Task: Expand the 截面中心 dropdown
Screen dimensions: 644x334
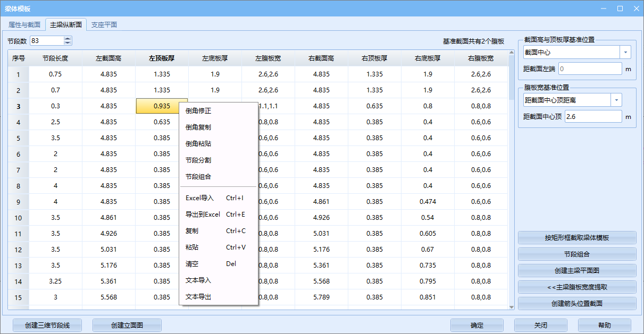Action: 625,52
